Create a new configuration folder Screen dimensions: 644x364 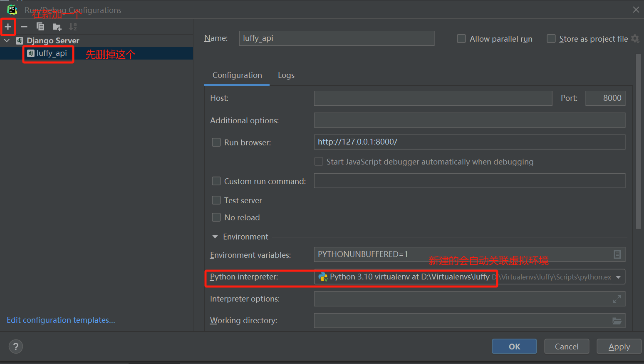click(57, 27)
